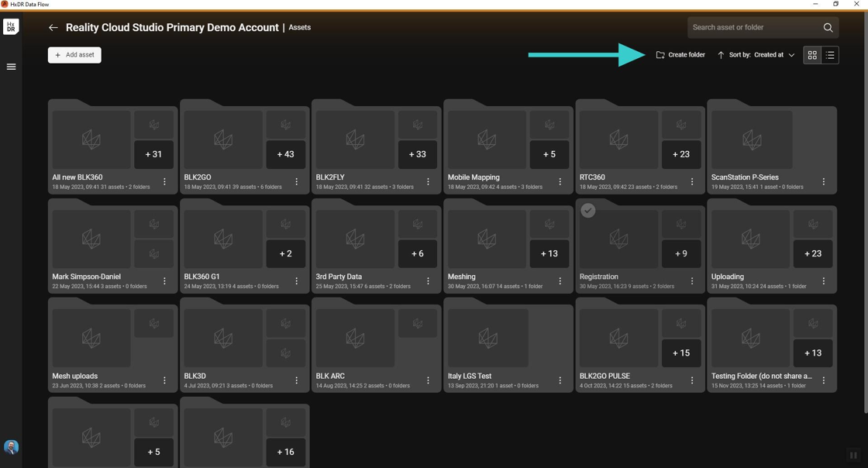Click the Assets breadcrumb label
The height and width of the screenshot is (468, 868).
pyautogui.click(x=299, y=27)
